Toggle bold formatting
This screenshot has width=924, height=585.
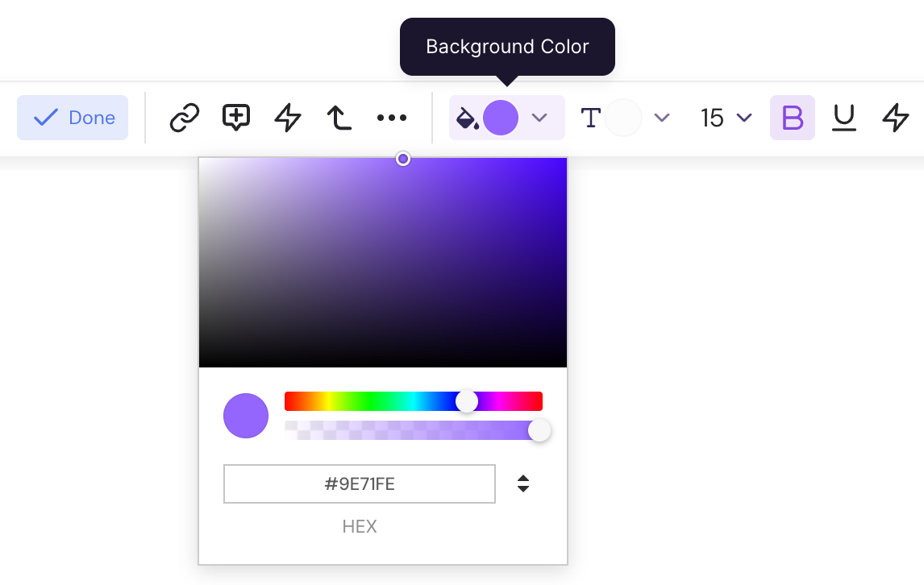(x=792, y=118)
